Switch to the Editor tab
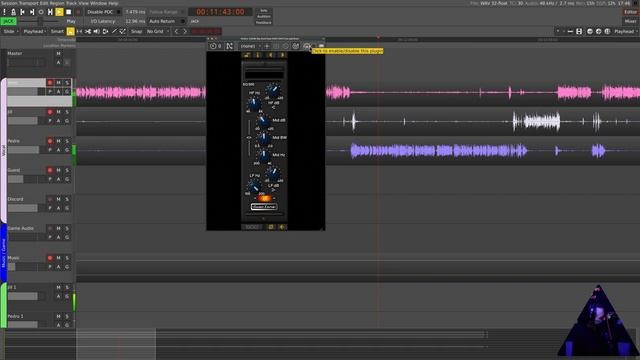640x360 pixels. (x=631, y=12)
